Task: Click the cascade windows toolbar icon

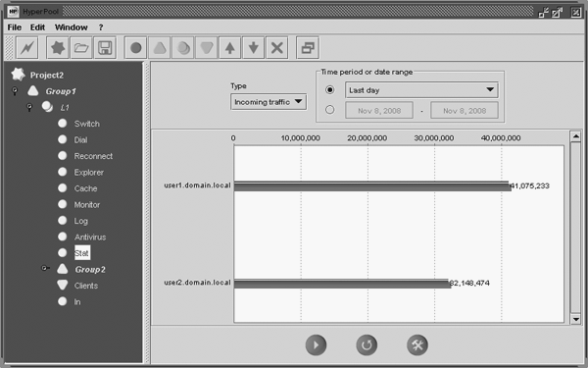Action: pos(308,48)
